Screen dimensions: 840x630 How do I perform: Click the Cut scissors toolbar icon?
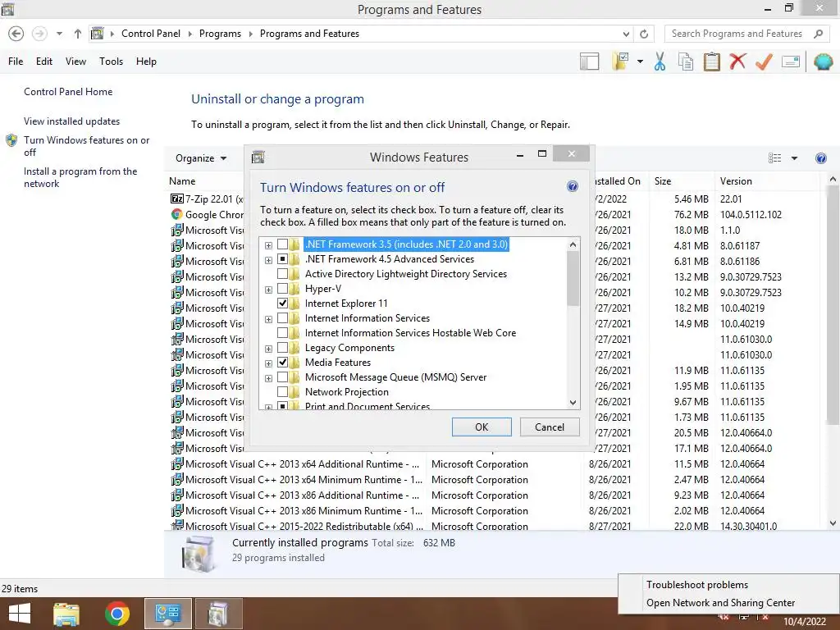pyautogui.click(x=660, y=62)
